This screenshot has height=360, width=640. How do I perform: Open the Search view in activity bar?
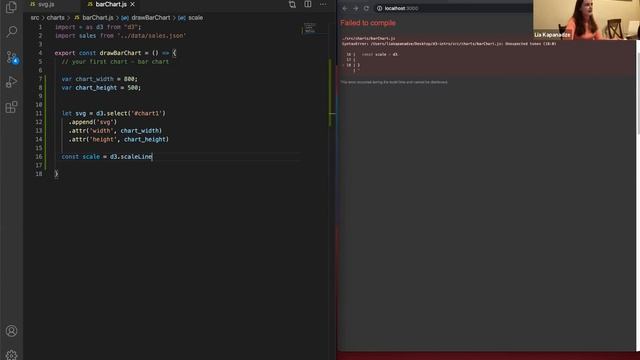pos(11,31)
